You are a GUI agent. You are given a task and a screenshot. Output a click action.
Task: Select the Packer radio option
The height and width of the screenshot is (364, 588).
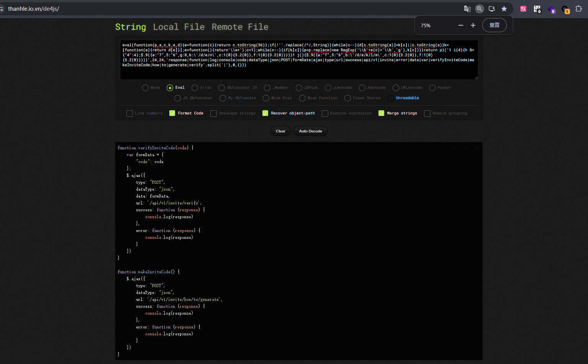coord(432,88)
